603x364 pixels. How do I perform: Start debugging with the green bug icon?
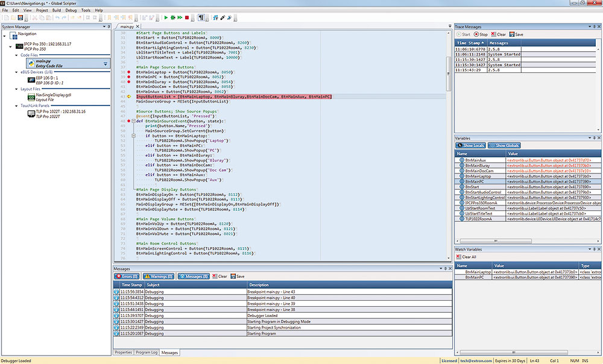(x=172, y=18)
